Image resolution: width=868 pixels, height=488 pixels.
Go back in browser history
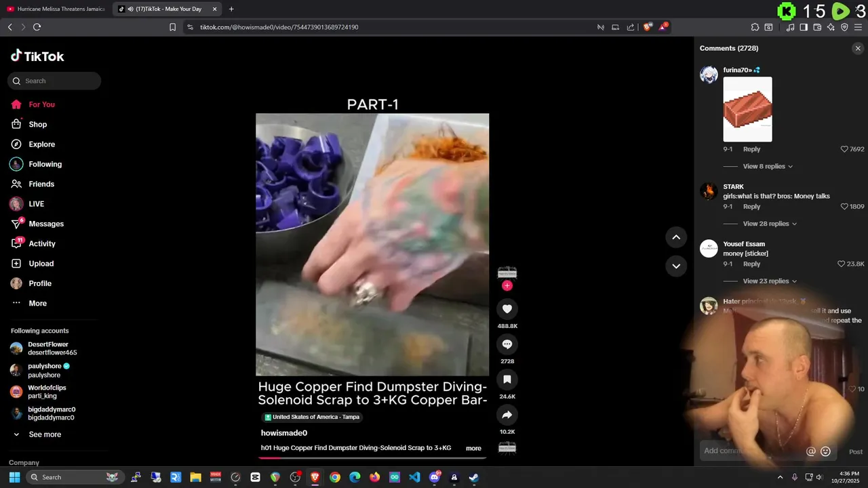pyautogui.click(x=9, y=27)
